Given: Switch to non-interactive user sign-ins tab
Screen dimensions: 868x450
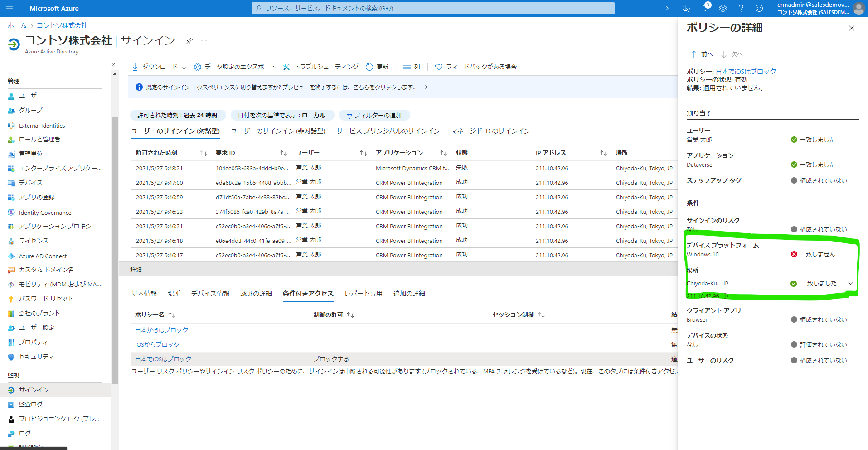Looking at the screenshot, I should 278,131.
